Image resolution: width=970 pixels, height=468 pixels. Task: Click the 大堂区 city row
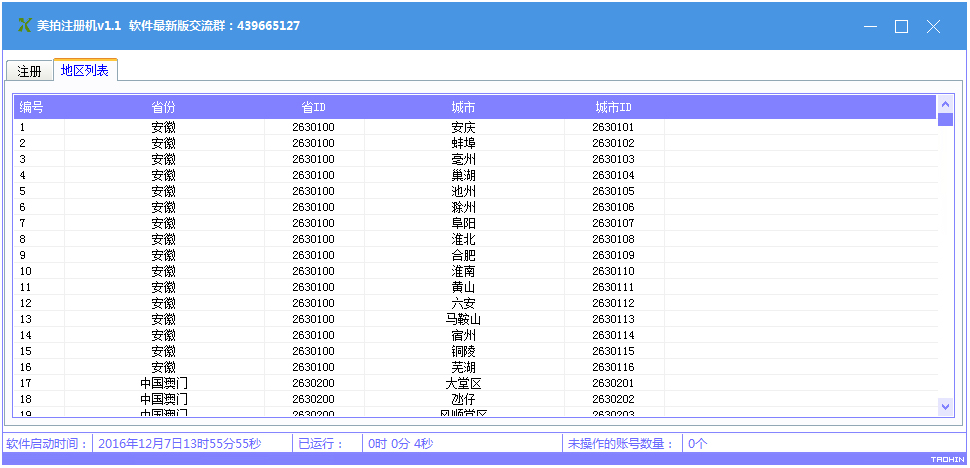pos(463,383)
